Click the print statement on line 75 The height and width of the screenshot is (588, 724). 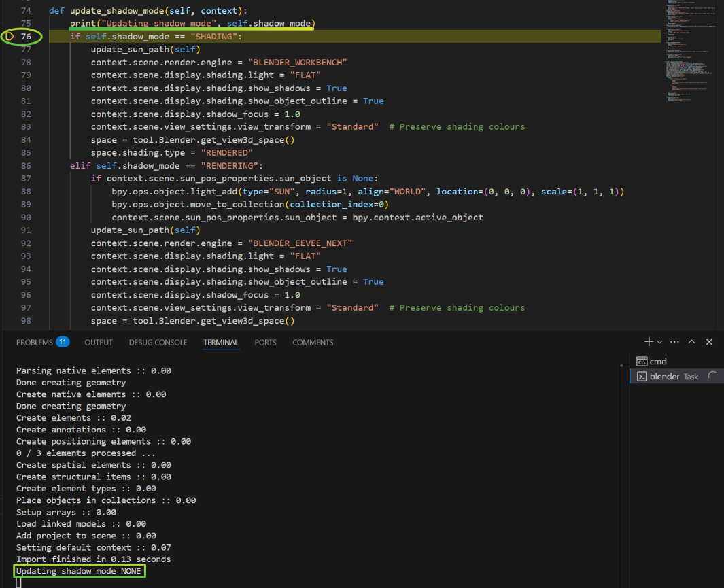tap(192, 24)
